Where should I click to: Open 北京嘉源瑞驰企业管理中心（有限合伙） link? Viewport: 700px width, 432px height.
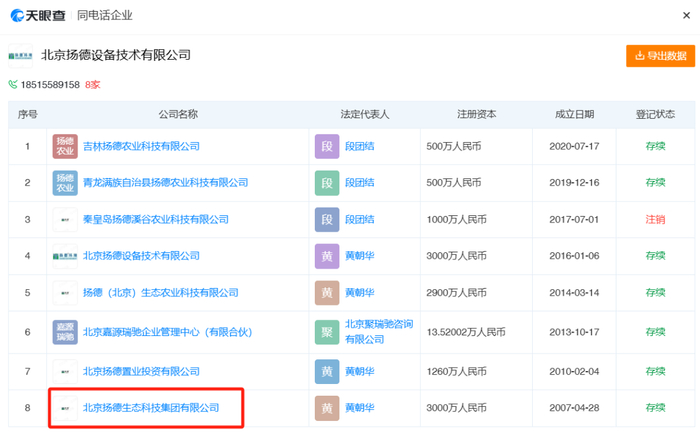[x=168, y=332]
